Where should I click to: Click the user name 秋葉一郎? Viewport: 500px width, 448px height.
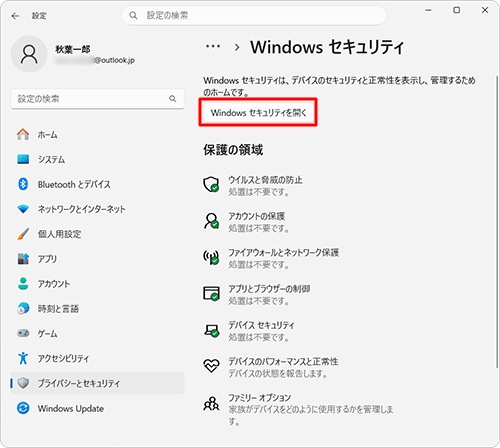(73, 49)
